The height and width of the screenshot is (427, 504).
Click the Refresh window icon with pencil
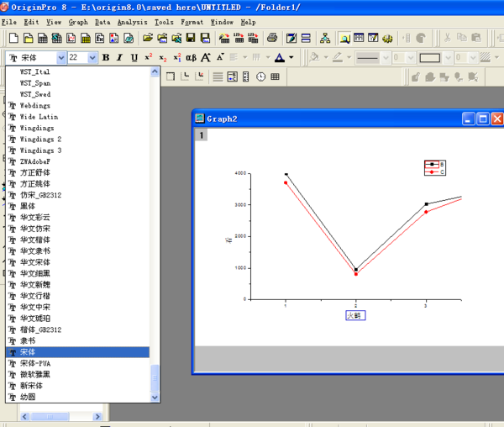(x=291, y=38)
